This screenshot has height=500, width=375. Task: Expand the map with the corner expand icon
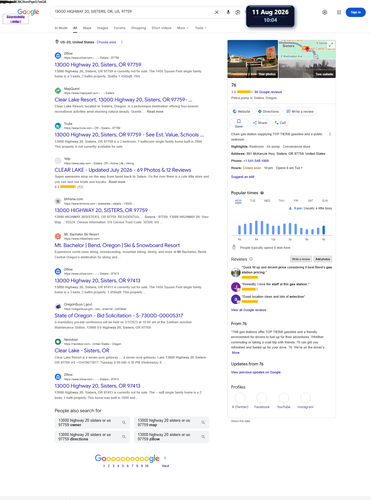click(x=331, y=45)
